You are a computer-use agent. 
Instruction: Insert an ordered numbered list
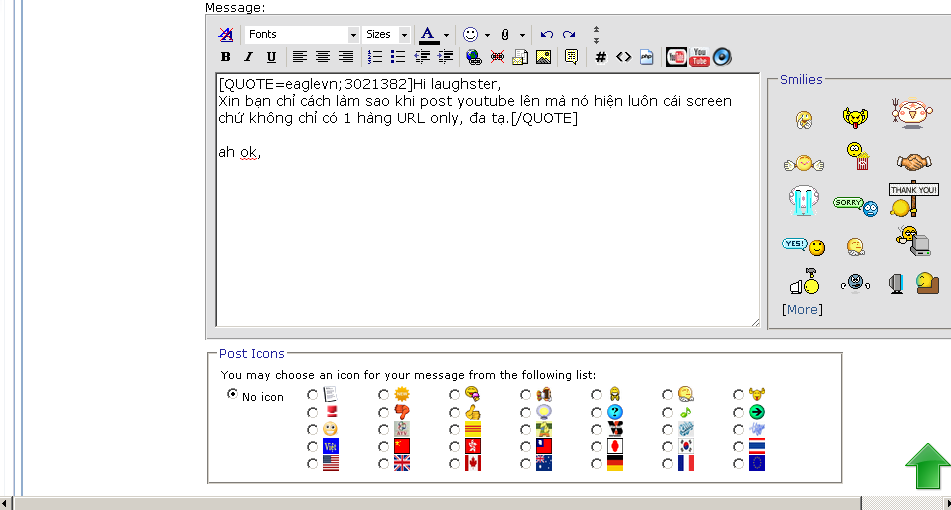(375, 57)
